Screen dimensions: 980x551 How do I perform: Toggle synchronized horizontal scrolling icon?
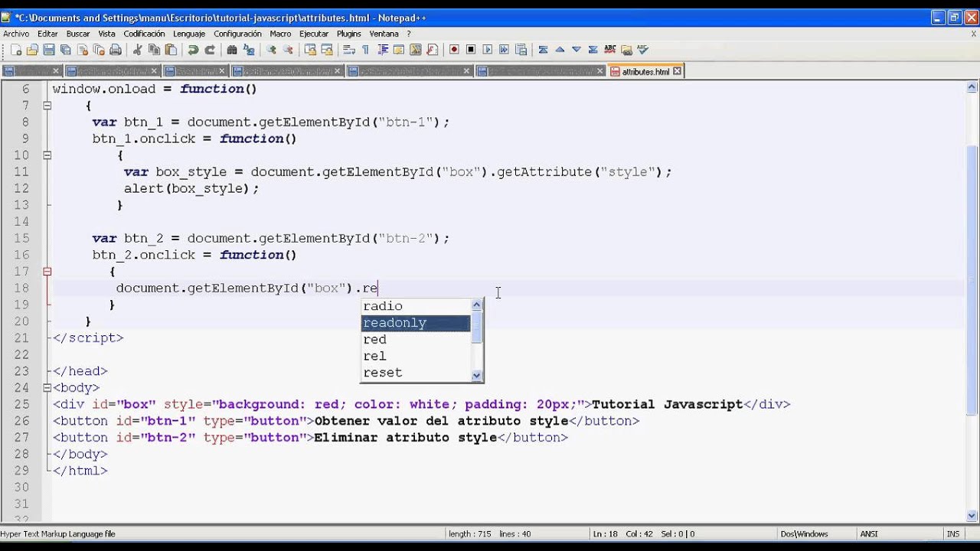click(327, 50)
